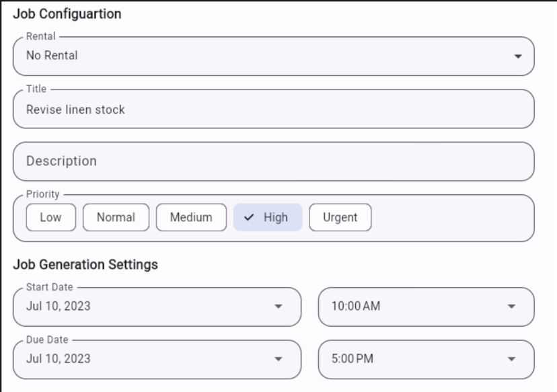Choose Medium priority
Viewport: 557px width, 392px height.
(x=191, y=217)
